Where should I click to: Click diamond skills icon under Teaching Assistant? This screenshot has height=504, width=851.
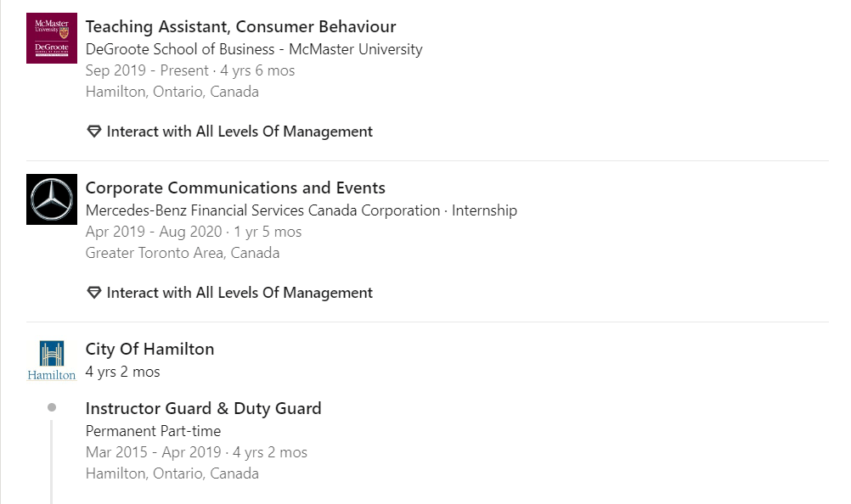tap(94, 132)
